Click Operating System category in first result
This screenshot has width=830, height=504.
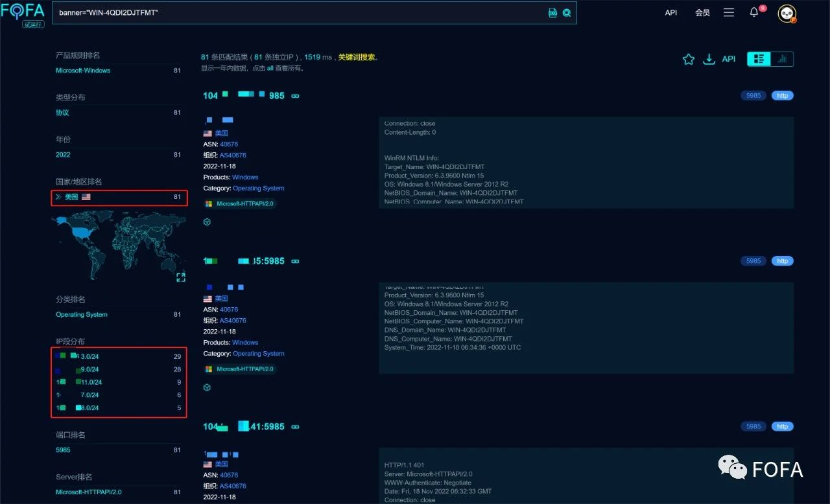[x=259, y=189]
